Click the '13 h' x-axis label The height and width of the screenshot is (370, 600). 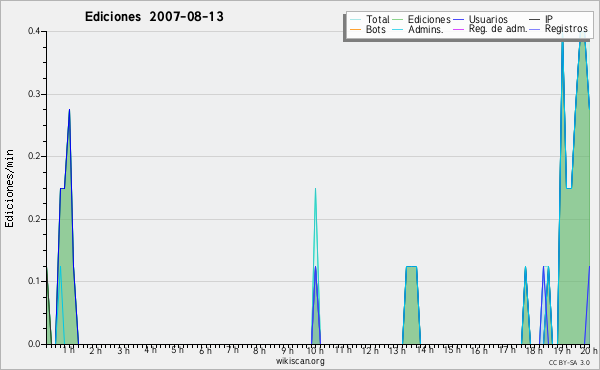point(397,350)
